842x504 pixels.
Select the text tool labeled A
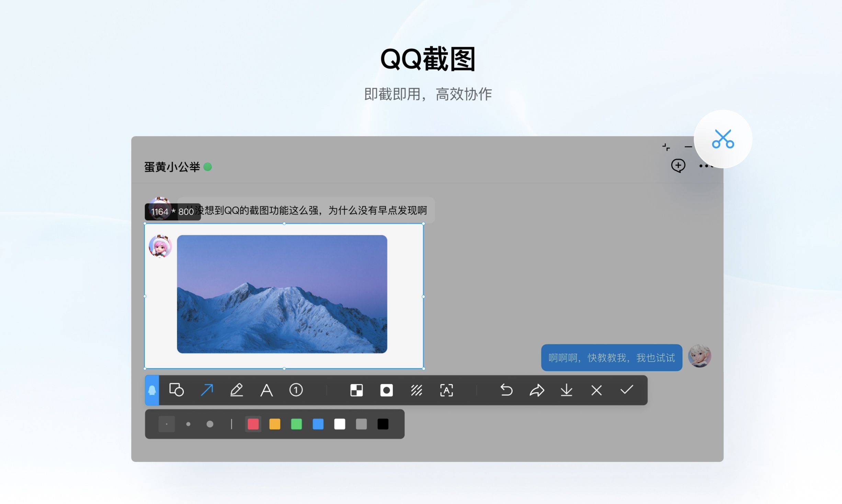tap(266, 390)
